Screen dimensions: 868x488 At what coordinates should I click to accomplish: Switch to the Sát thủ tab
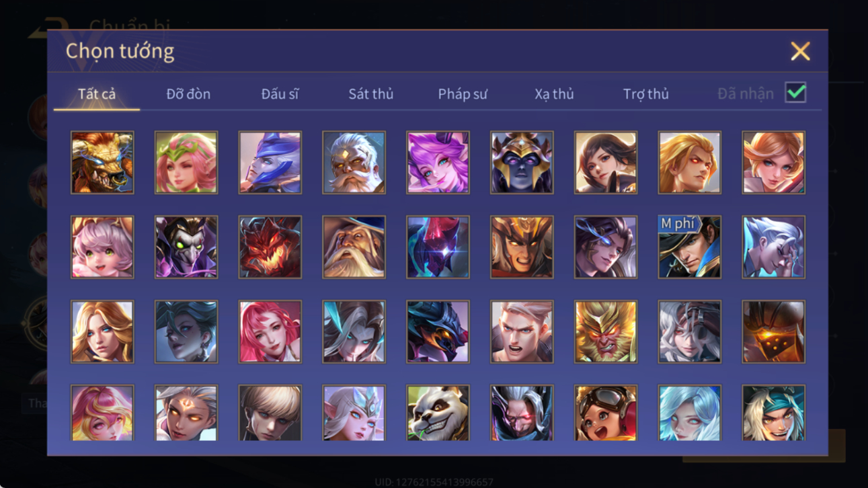click(370, 94)
